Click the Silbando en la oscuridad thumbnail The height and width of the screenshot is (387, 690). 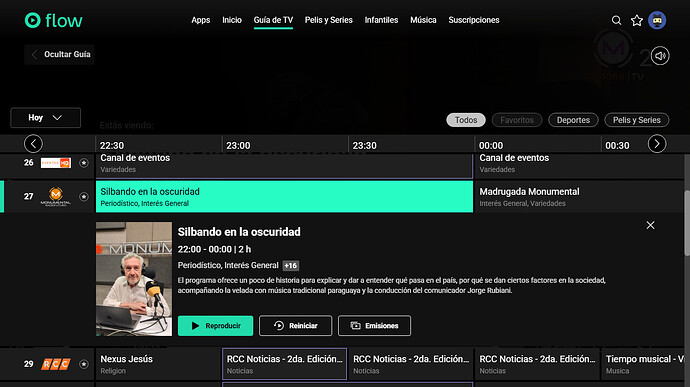point(134,279)
